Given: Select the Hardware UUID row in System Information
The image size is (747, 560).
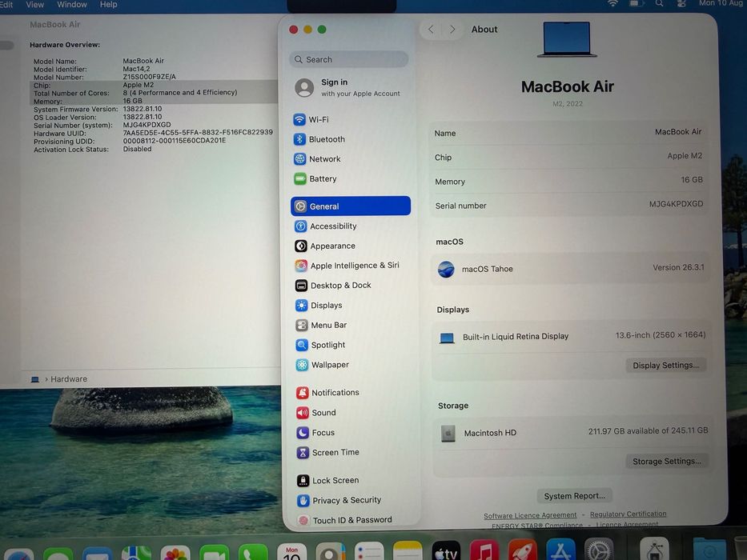Looking at the screenshot, I should coord(154,133).
